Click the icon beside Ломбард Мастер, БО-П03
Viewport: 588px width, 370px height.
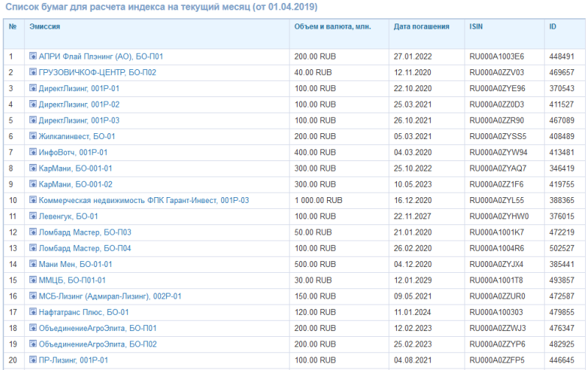pyautogui.click(x=33, y=232)
